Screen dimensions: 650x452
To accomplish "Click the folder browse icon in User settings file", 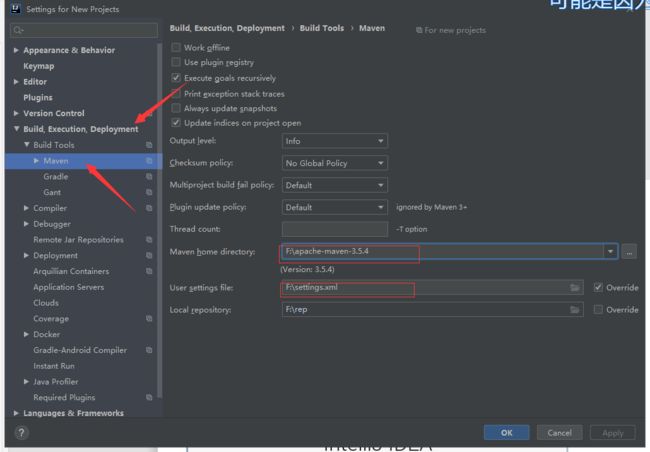I will tap(575, 287).
